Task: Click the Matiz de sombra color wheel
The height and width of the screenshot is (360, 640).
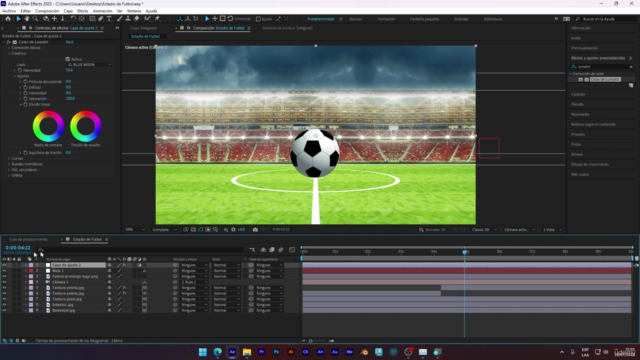Action: tap(48, 126)
